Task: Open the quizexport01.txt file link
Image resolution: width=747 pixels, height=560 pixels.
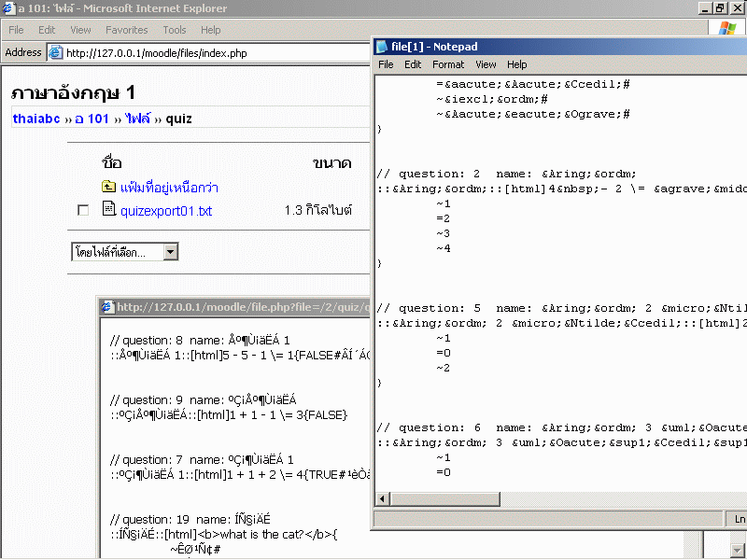Action: click(x=166, y=211)
